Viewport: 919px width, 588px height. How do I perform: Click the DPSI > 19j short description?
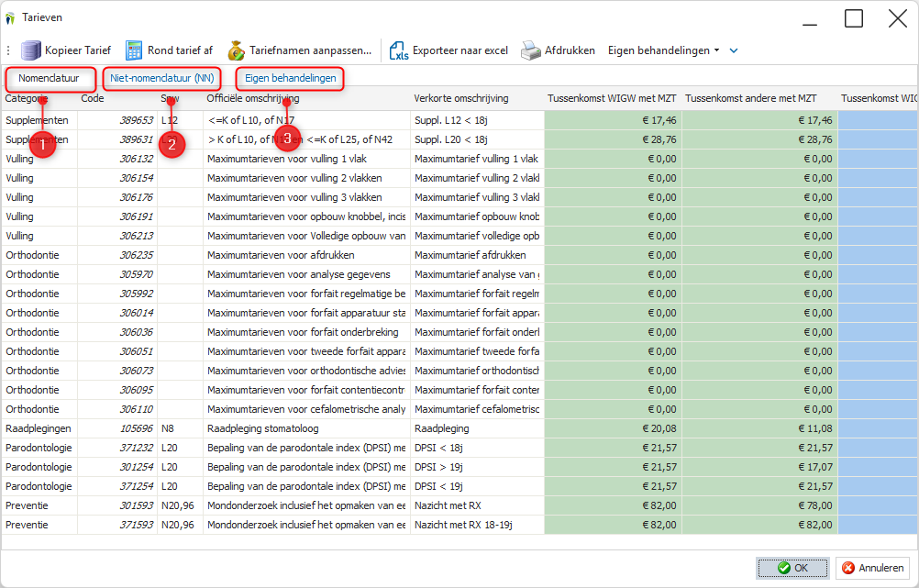click(x=478, y=467)
